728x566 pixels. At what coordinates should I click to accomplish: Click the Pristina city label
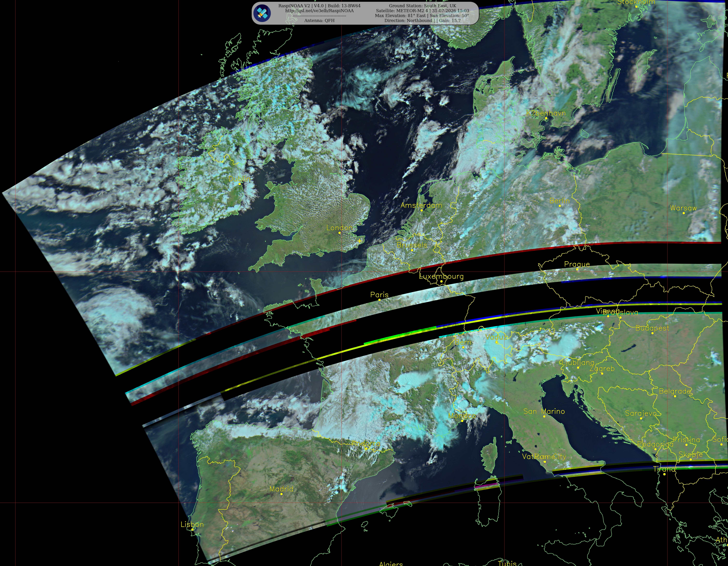pos(686,440)
